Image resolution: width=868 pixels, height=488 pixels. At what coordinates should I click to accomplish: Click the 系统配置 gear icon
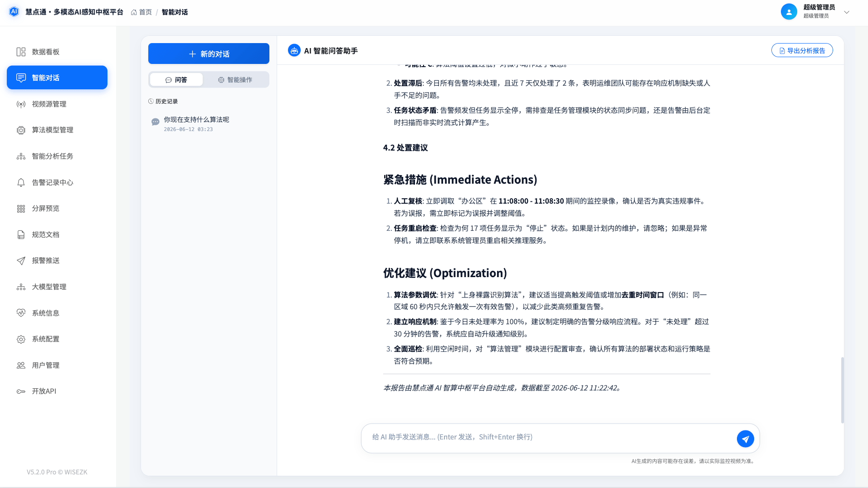[x=21, y=339]
